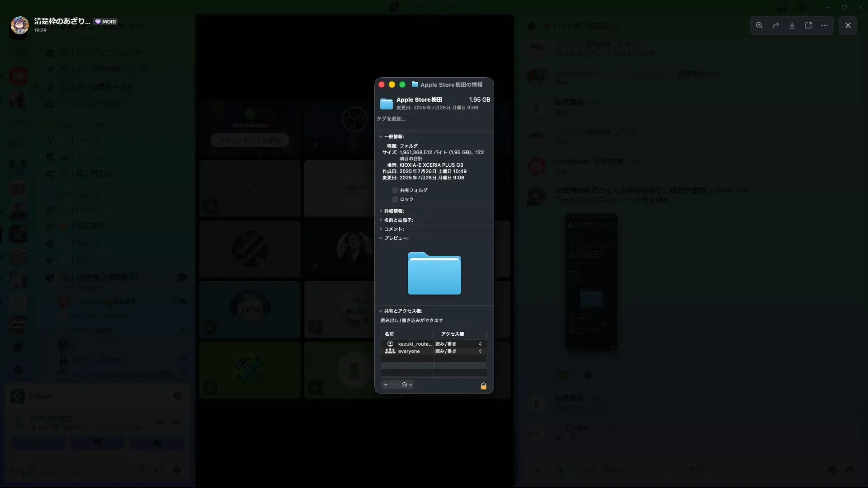Open the three-dots more options menu

coord(825,25)
